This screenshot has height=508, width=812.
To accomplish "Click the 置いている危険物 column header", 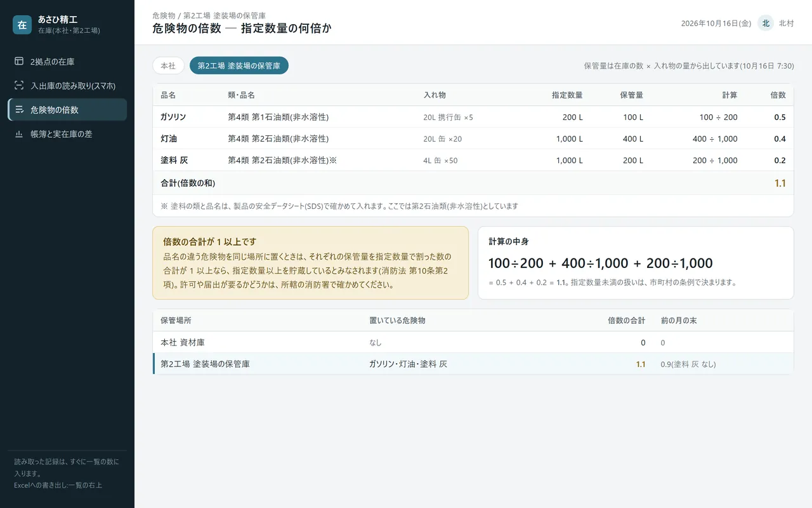I will 397,321.
